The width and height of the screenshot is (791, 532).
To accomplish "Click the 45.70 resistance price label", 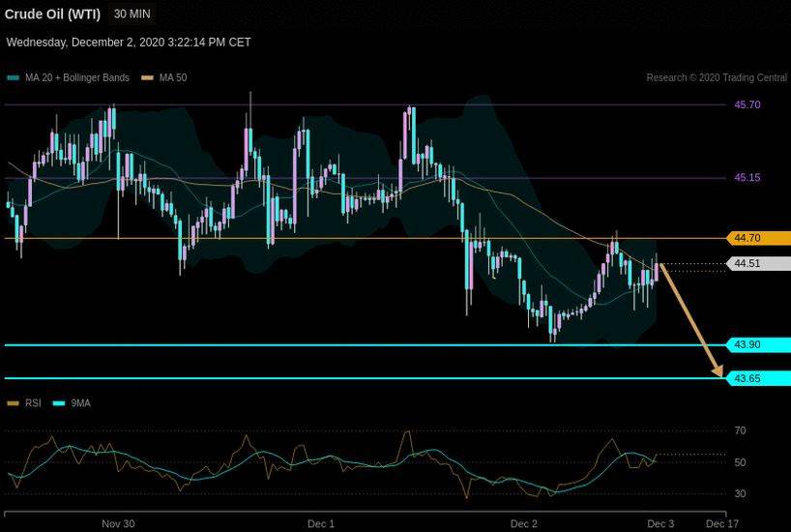I will pos(747,105).
